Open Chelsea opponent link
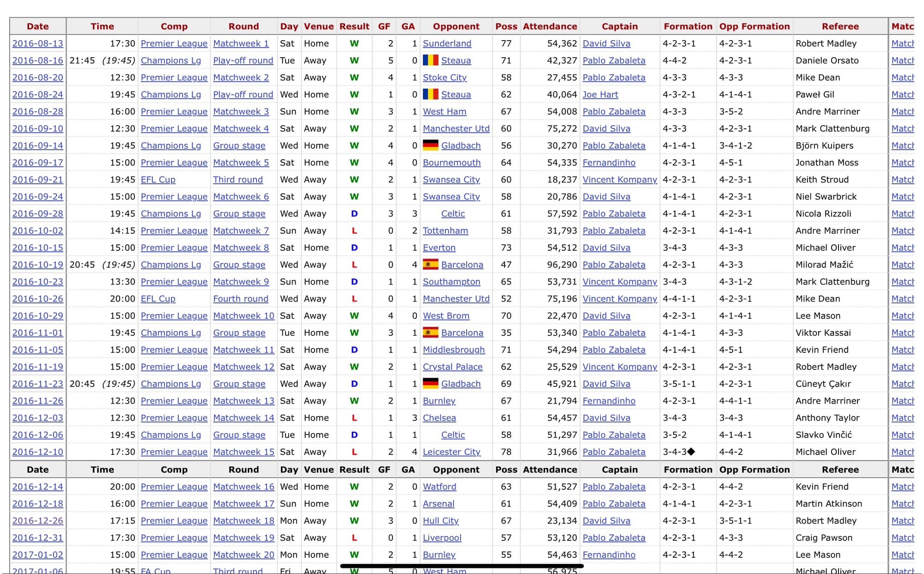924x574 pixels. 439,418
